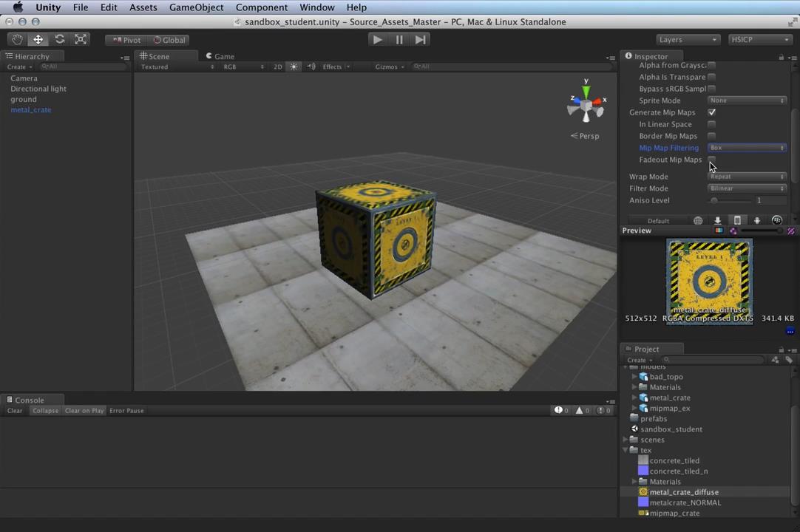
Task: Toggle Alpha from Grayscale checkbox
Action: click(712, 65)
